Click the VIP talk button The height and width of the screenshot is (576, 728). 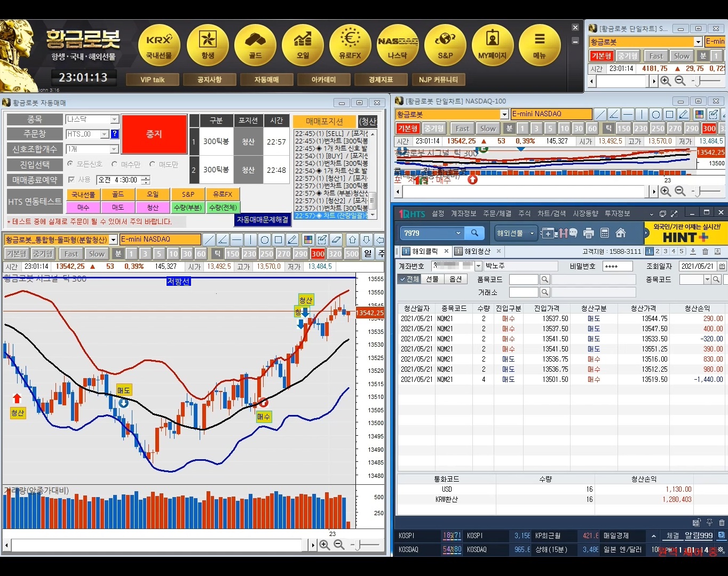click(153, 79)
